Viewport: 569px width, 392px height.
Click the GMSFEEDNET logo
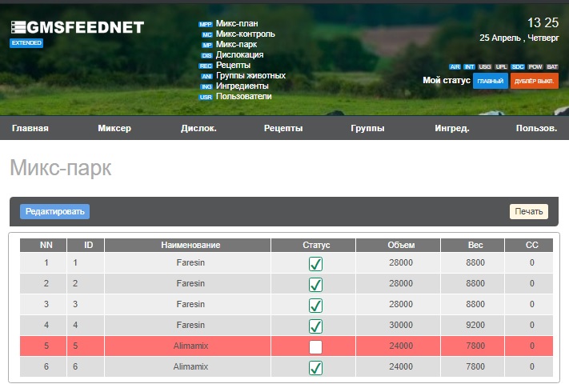[x=78, y=27]
